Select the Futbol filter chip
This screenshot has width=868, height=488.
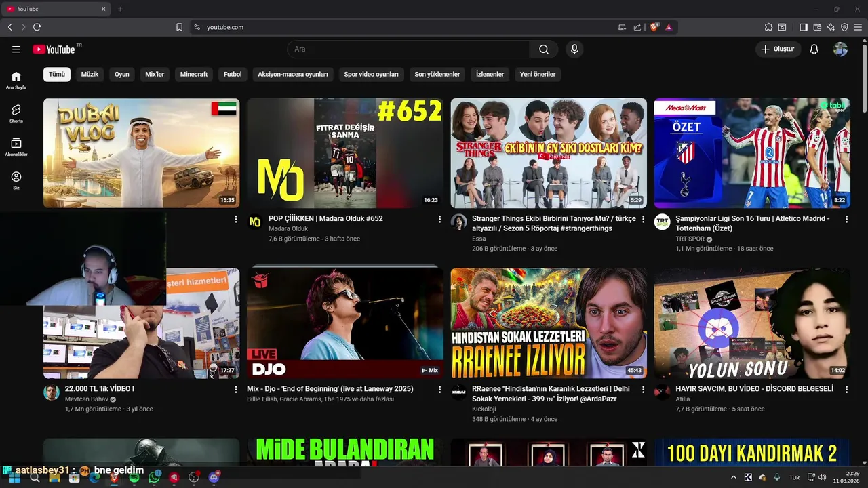click(x=233, y=75)
